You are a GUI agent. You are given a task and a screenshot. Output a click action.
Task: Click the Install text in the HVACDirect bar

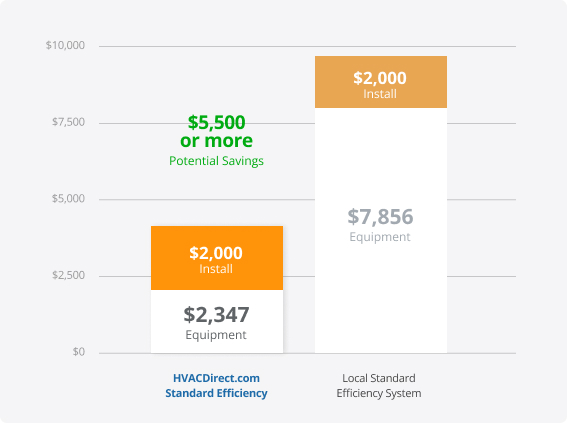point(216,269)
